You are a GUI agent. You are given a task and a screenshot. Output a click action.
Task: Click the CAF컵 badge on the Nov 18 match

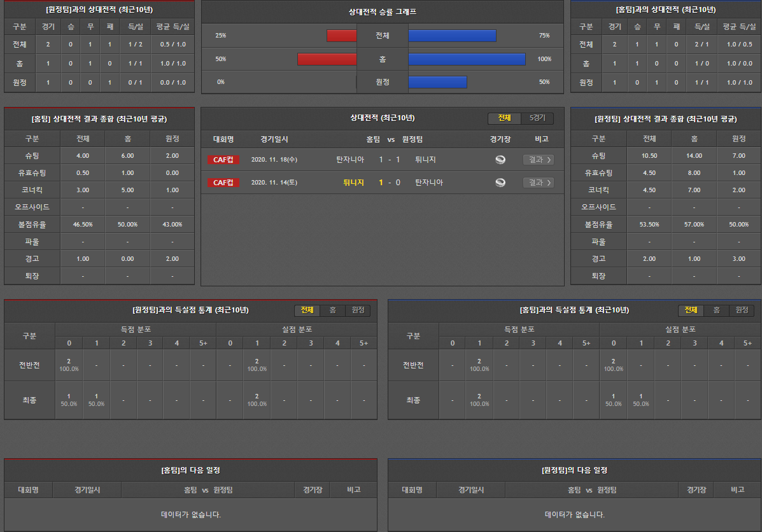(223, 160)
